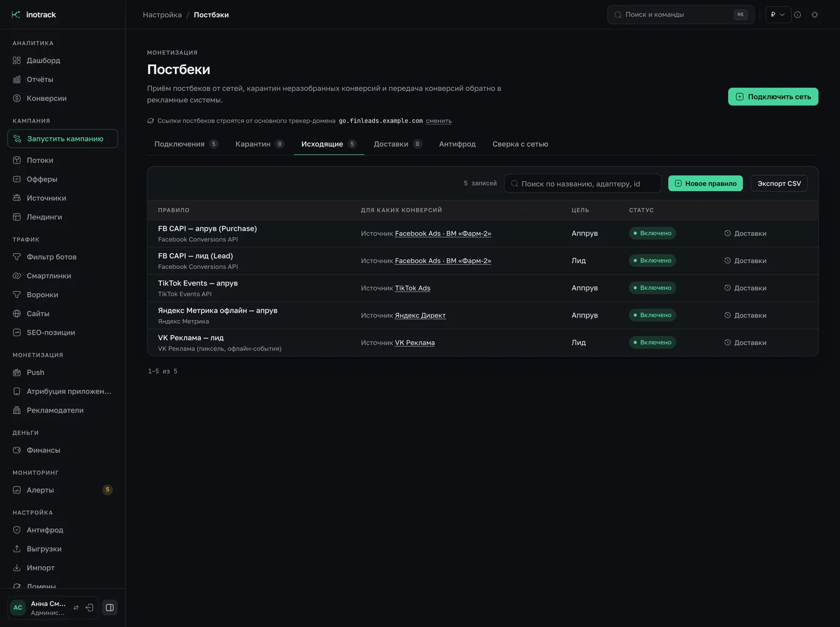Open Отчёты chart icon in sidebar
Screen dimensions: 840x627
(17, 79)
